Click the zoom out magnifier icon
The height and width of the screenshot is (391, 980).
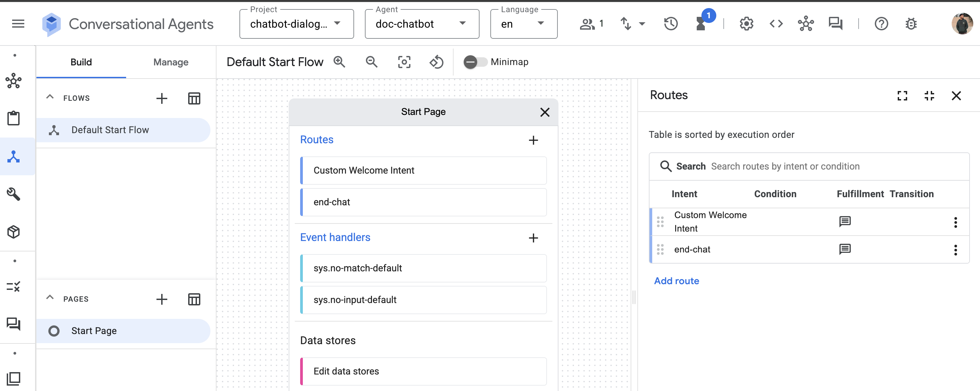371,62
